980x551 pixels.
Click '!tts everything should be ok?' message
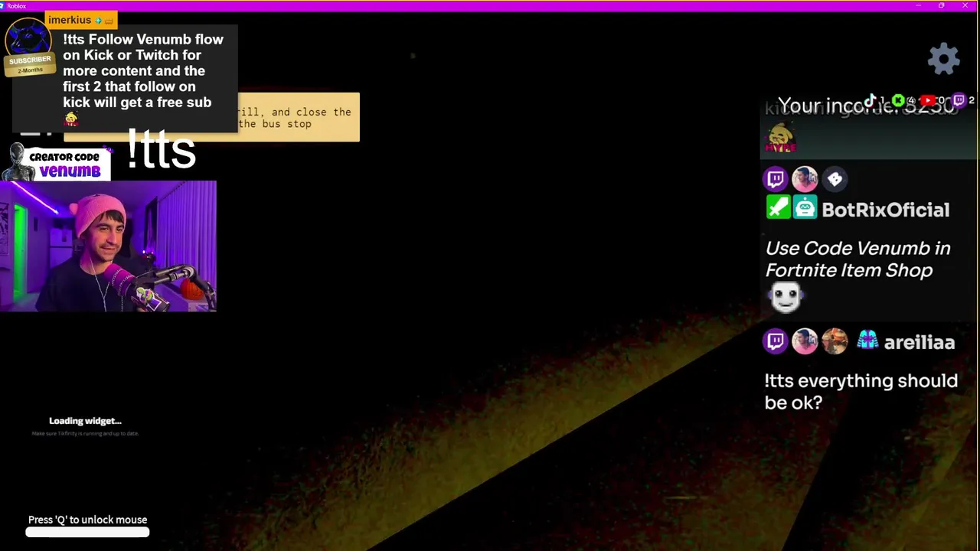(x=861, y=391)
